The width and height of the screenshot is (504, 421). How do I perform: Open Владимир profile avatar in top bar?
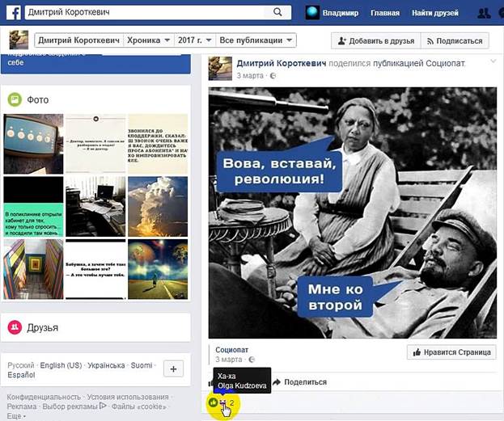(312, 12)
